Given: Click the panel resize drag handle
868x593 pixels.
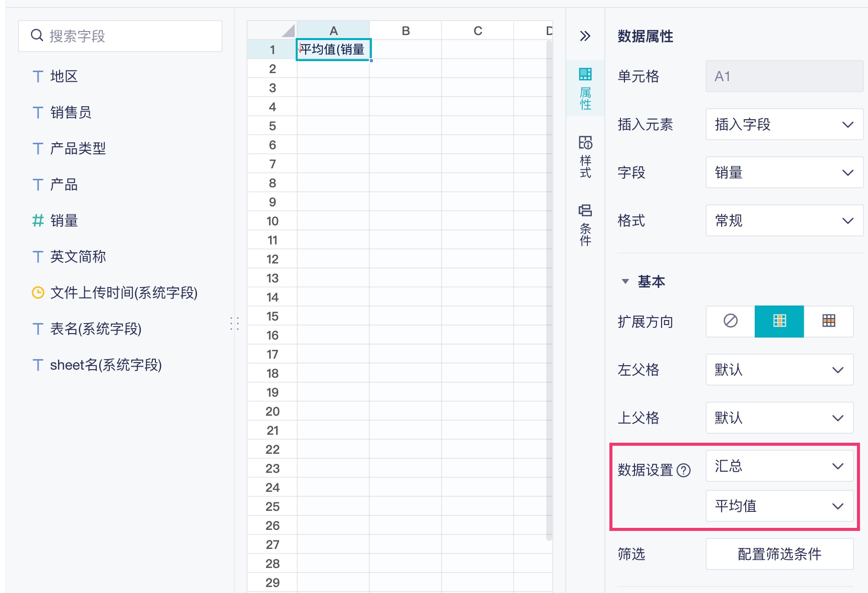Looking at the screenshot, I should click(x=235, y=323).
